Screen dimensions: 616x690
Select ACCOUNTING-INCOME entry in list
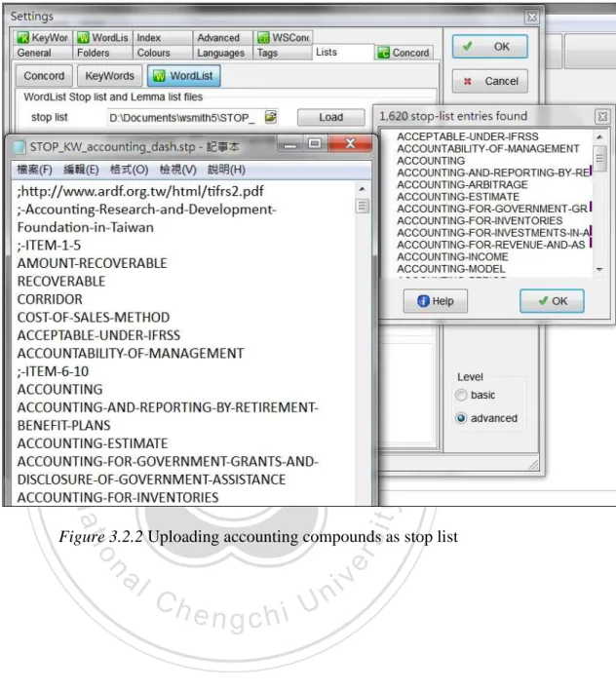pyautogui.click(x=452, y=256)
